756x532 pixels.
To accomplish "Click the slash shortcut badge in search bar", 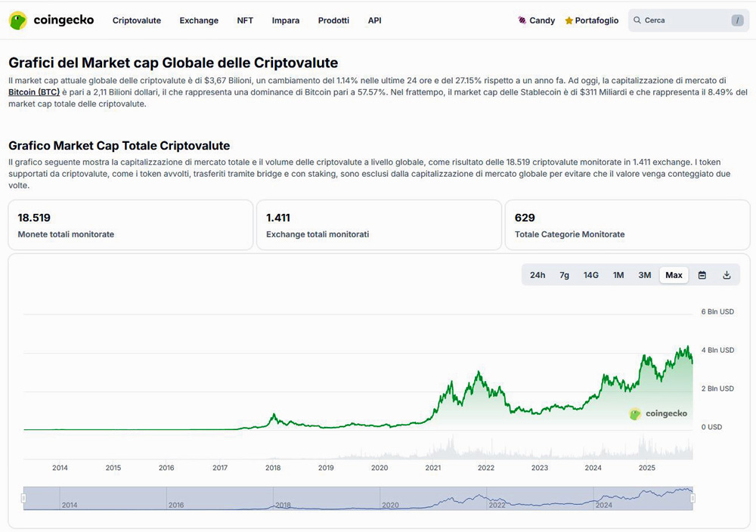I will point(736,20).
